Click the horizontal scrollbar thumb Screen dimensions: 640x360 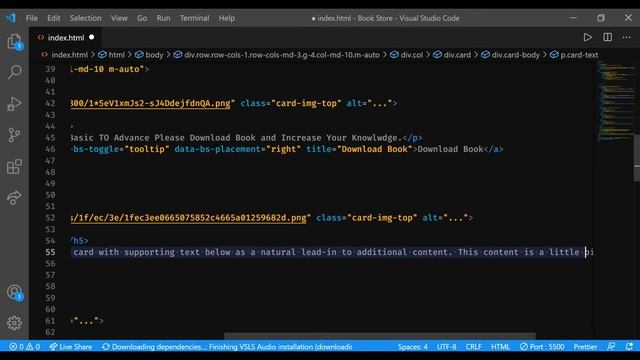pos(380,336)
